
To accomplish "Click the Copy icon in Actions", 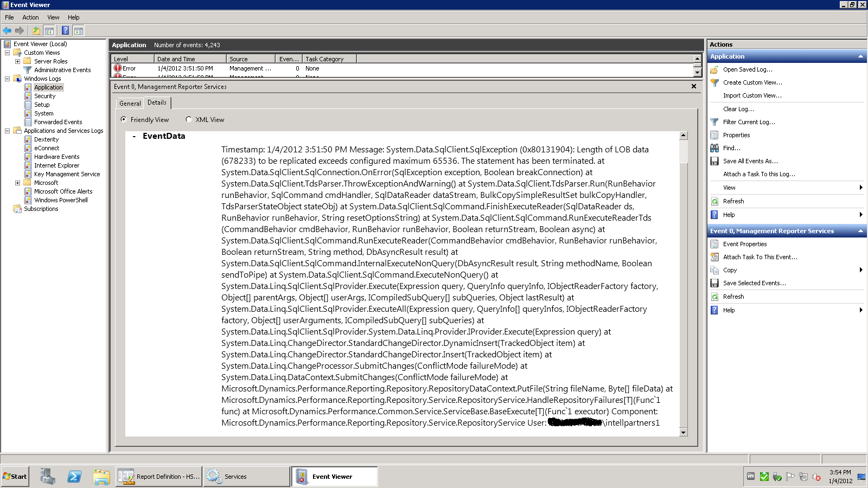I will [x=714, y=270].
